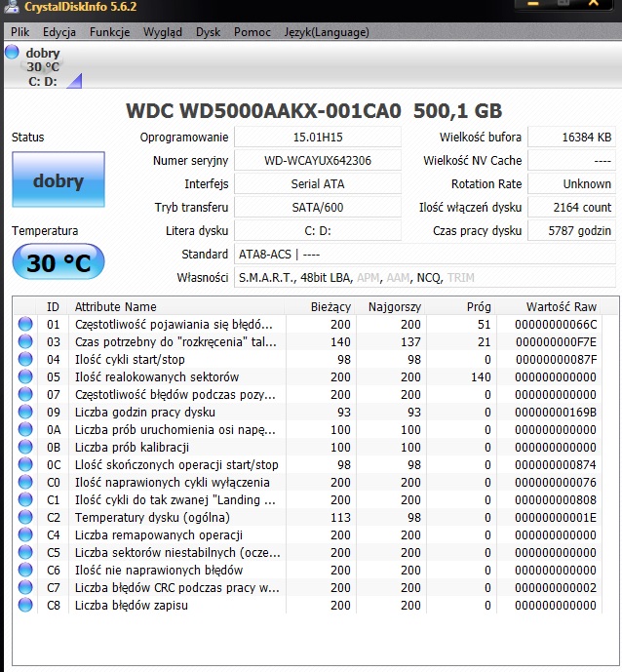The image size is (622, 672).
Task: Click the ATA8-ACS standard field
Action: point(425,255)
